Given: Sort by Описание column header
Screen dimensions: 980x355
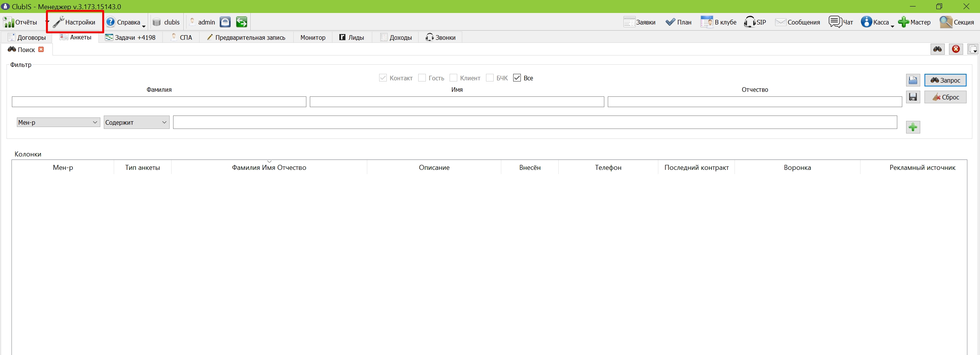Looking at the screenshot, I should coord(434,168).
